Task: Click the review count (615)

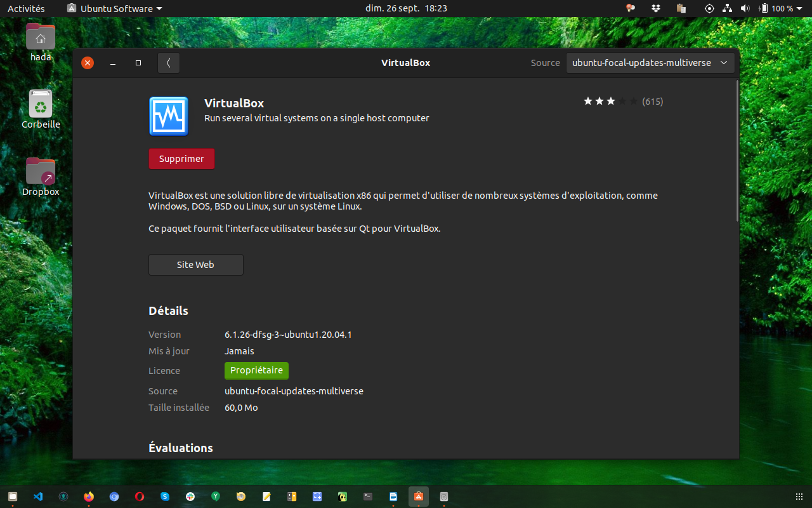Action: point(653,101)
